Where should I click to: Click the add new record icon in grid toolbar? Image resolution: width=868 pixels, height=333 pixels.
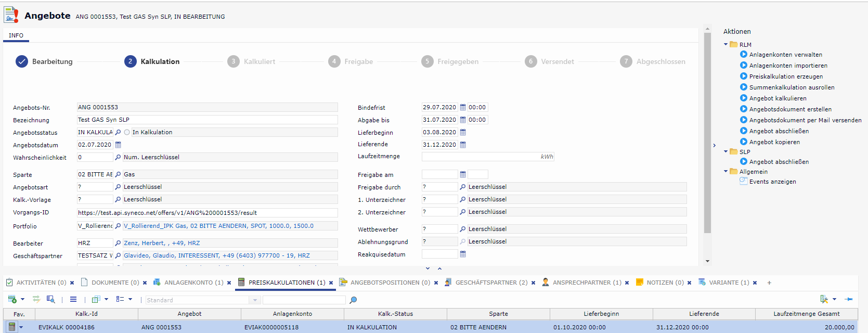(12, 299)
